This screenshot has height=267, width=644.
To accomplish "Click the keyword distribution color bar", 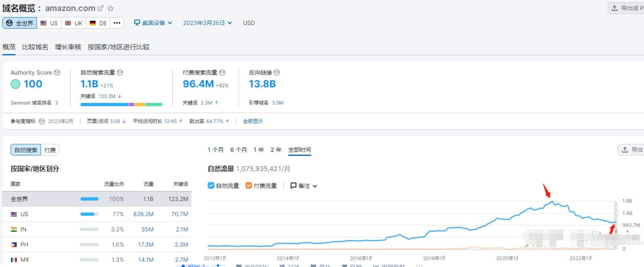I will tap(121, 104).
